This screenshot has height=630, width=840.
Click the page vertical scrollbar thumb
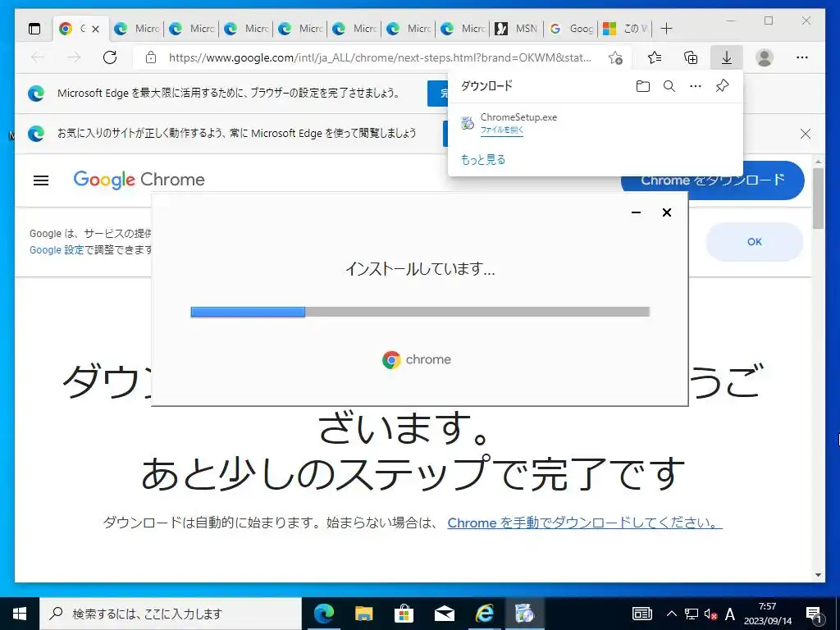point(818,199)
